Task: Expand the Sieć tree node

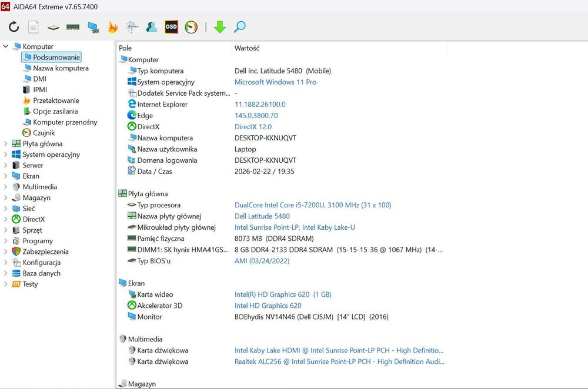Action: tap(6, 209)
